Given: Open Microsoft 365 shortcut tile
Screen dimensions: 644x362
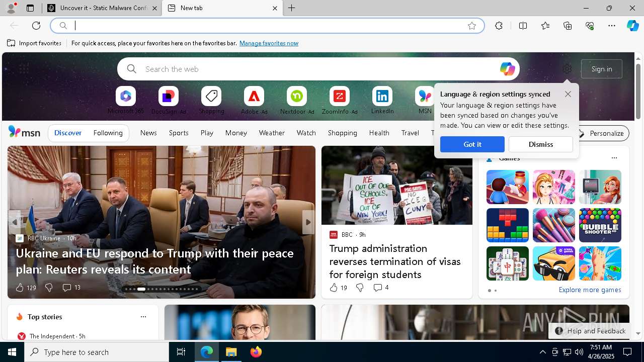Looking at the screenshot, I should click(x=126, y=101).
